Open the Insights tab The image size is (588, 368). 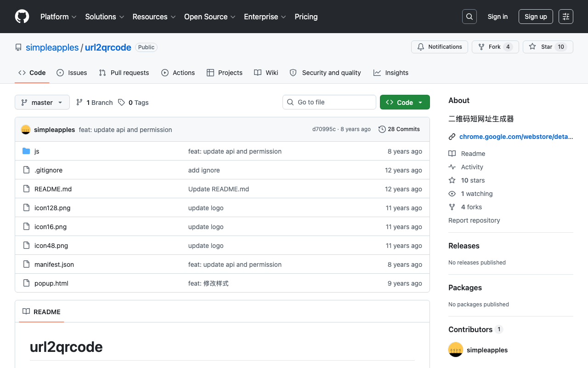391,73
